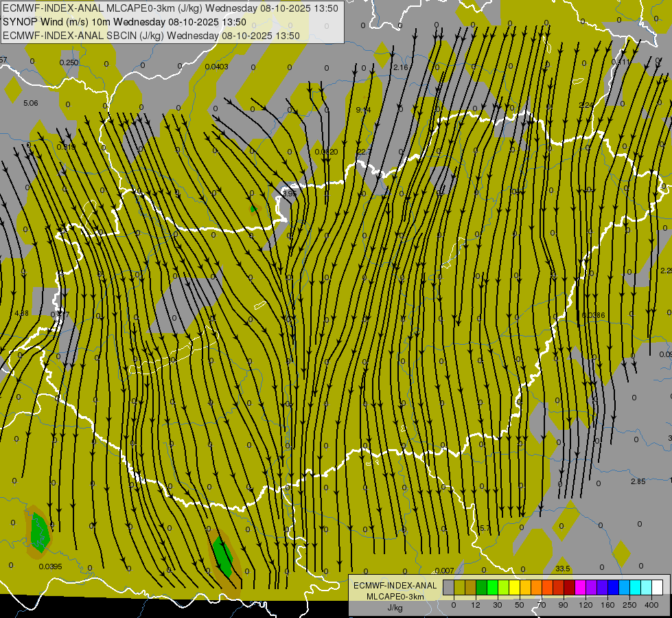Click the map value 0.007
Screen dimensions: 672x618
pos(444,571)
